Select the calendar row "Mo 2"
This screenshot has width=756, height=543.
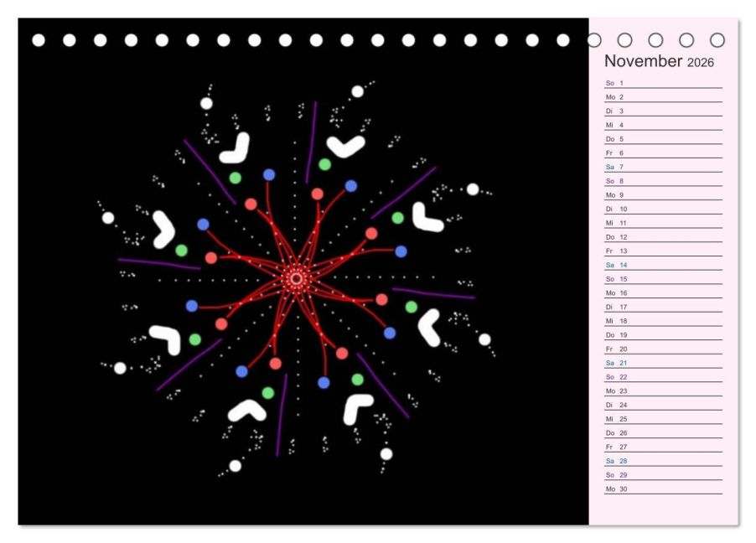tap(664, 97)
